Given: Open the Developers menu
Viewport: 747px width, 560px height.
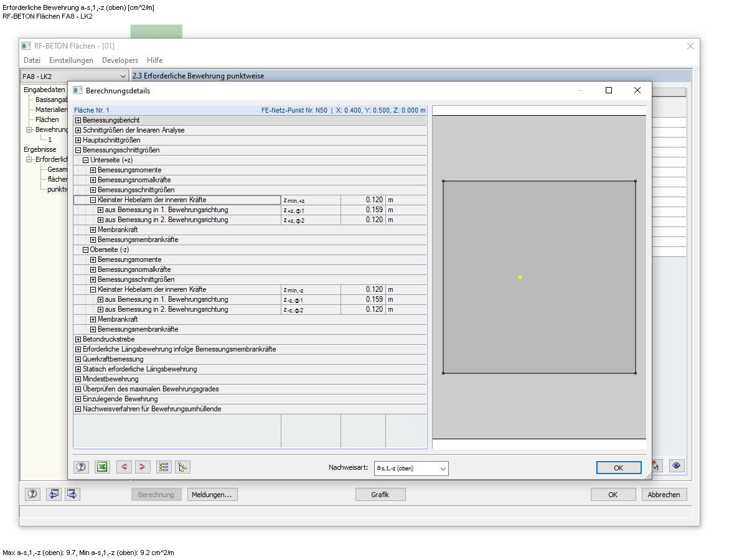Looking at the screenshot, I should click(120, 60).
